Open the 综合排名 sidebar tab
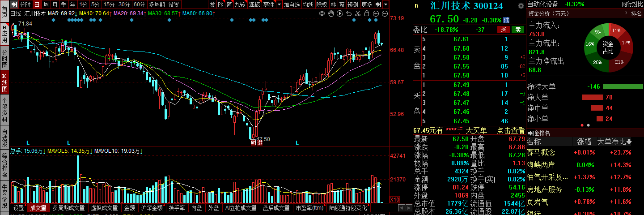This screenshot has height=215, width=644. click(x=4, y=166)
